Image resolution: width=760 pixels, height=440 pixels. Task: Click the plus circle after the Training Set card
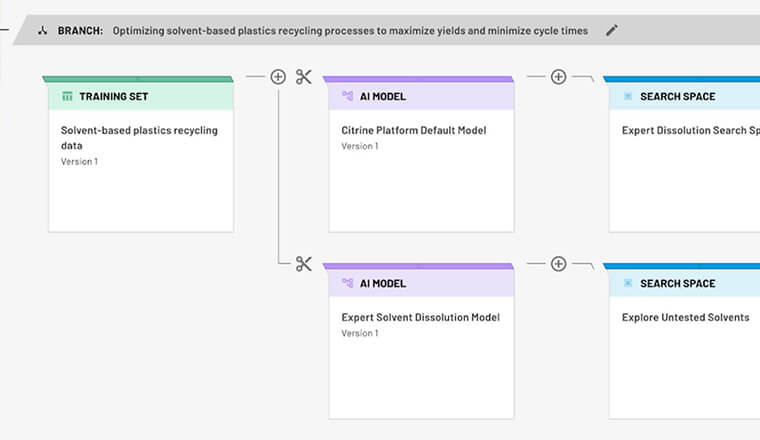pos(278,77)
